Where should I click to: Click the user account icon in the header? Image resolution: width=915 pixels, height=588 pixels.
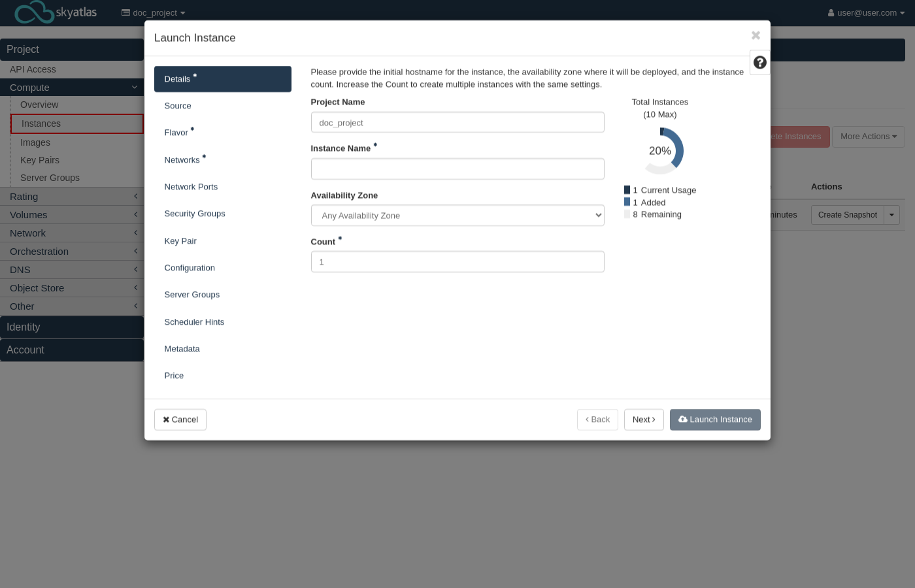tap(831, 12)
